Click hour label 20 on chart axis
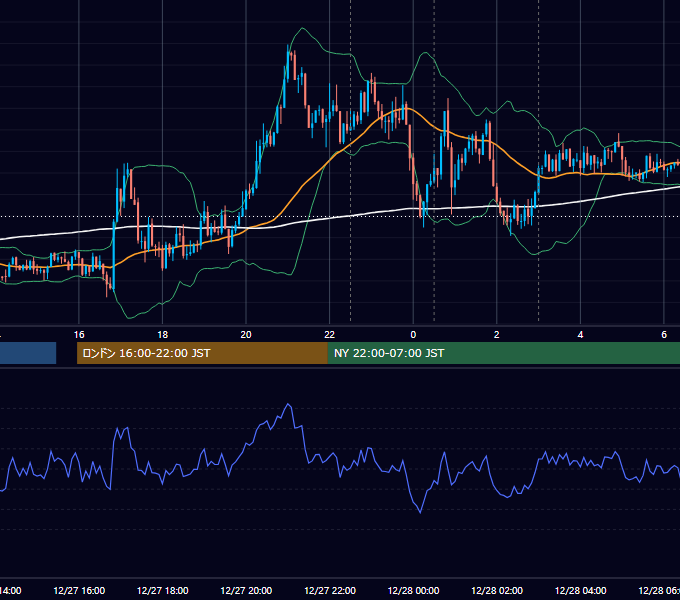Image resolution: width=680 pixels, height=600 pixels. (x=246, y=335)
